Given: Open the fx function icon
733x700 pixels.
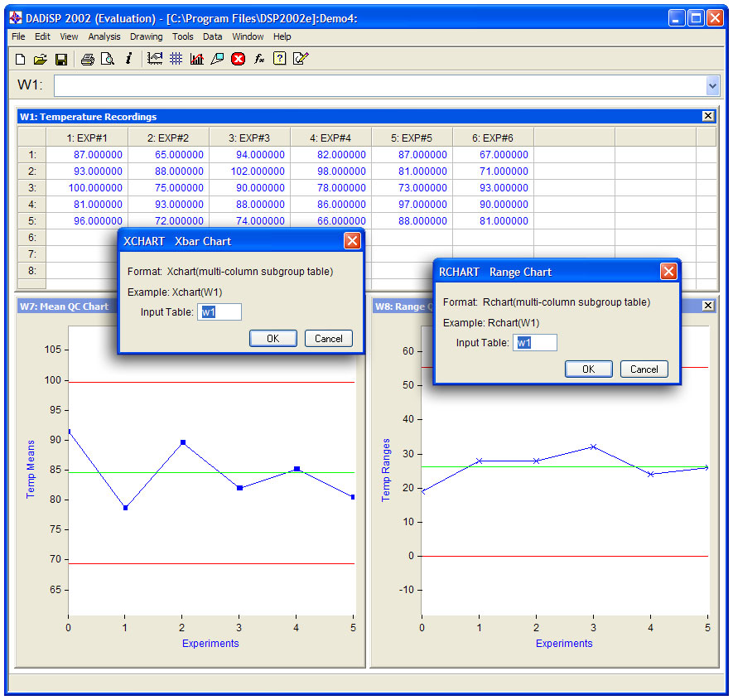Looking at the screenshot, I should 259,59.
